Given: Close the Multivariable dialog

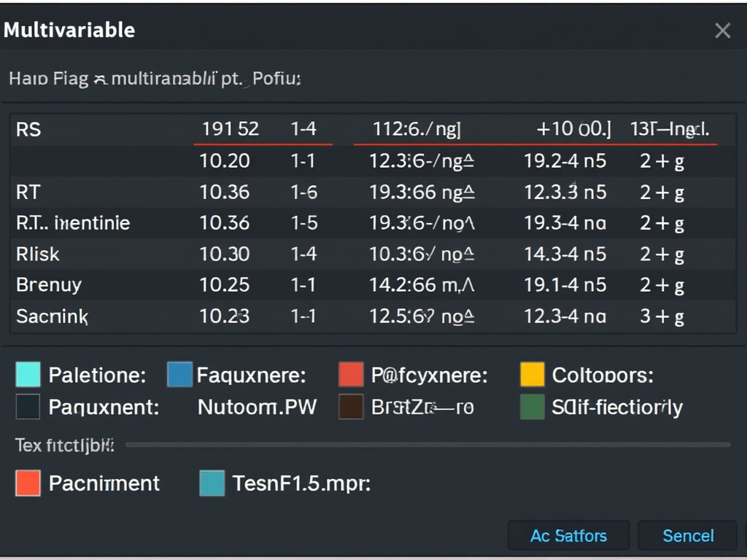Looking at the screenshot, I should coord(723,31).
